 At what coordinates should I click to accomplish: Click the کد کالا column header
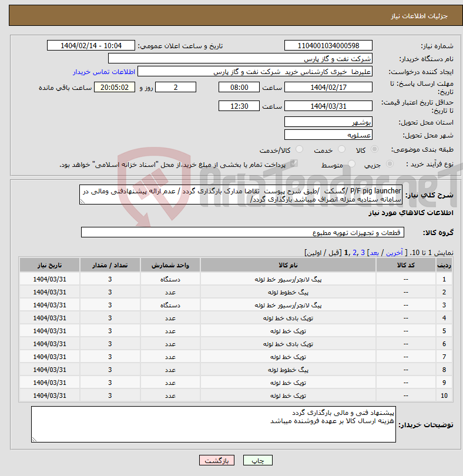pos(405,265)
